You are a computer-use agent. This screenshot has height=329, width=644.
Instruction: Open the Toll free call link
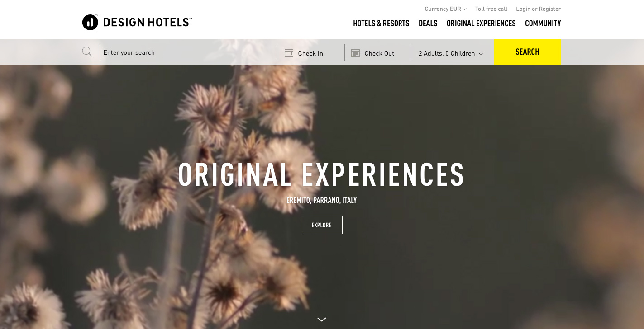pos(491,9)
